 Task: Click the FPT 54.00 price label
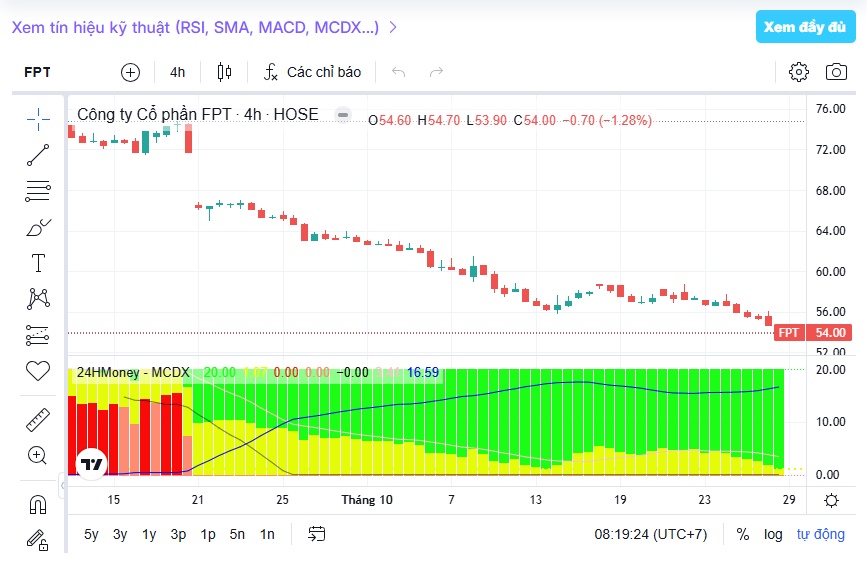coord(813,333)
